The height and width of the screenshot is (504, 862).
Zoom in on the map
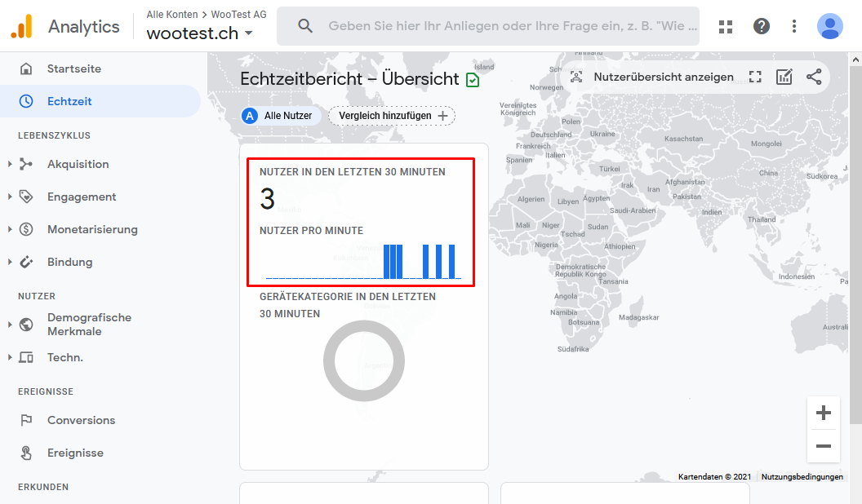823,413
